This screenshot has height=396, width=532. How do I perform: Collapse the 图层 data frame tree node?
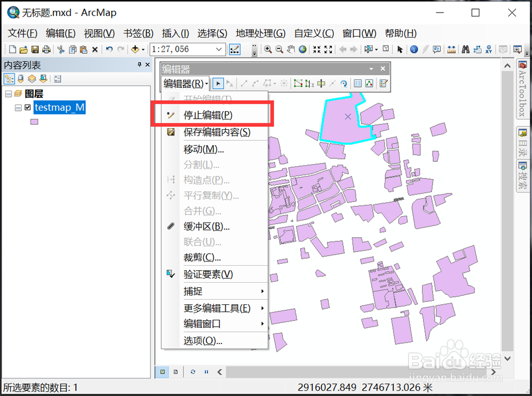click(x=8, y=94)
